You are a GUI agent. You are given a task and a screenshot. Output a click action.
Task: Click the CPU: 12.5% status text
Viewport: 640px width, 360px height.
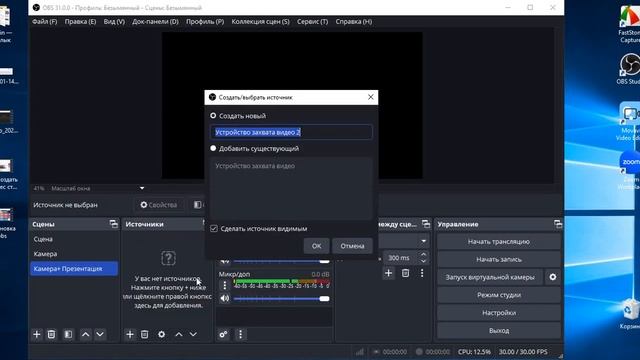click(x=474, y=351)
